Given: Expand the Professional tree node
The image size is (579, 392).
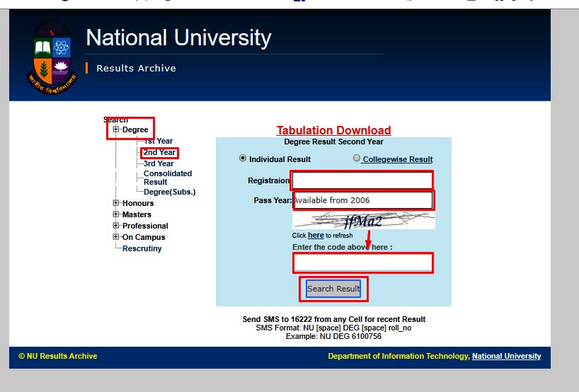Looking at the screenshot, I should [116, 226].
